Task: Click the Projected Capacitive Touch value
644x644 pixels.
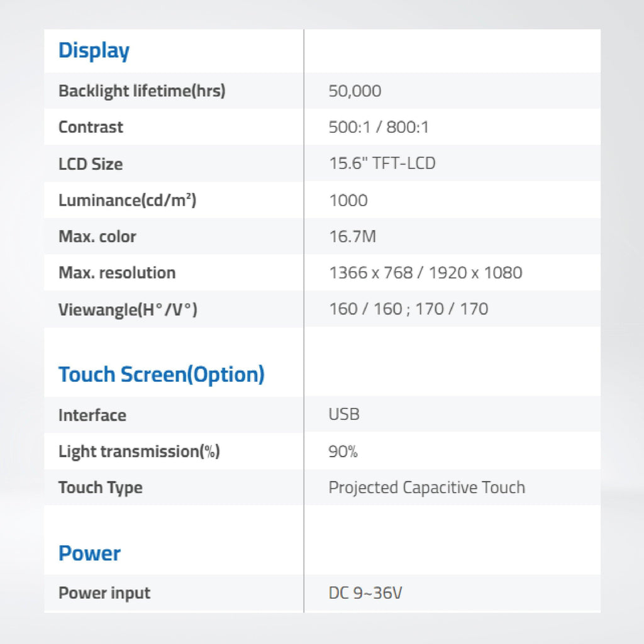Action: point(427,487)
